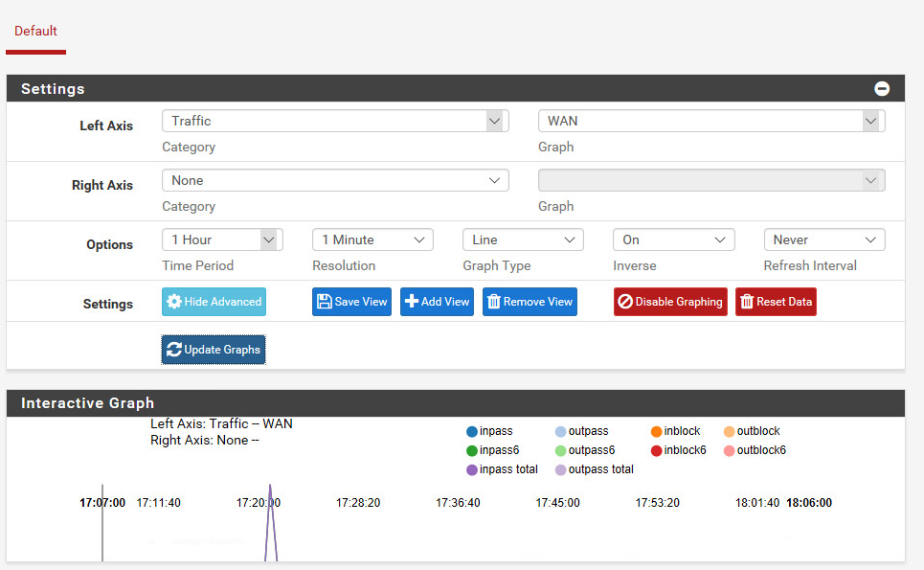Click the 17:28:20 axis label
924x570 pixels.
(x=358, y=503)
